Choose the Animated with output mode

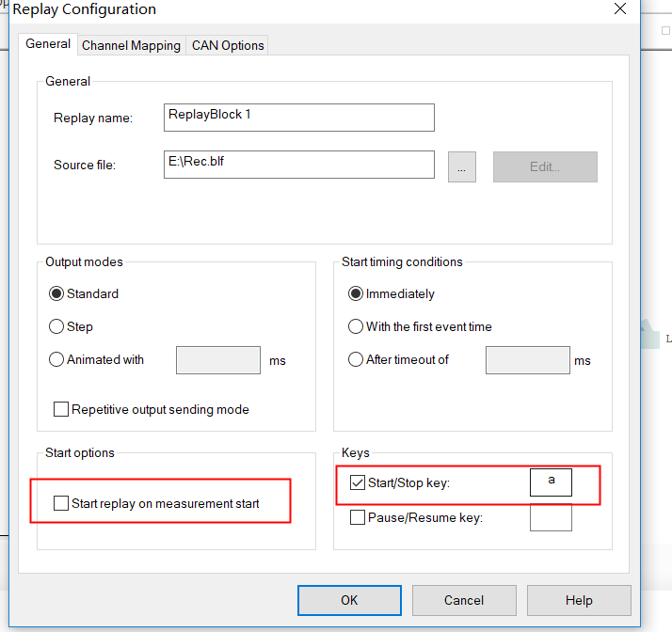pyautogui.click(x=56, y=359)
